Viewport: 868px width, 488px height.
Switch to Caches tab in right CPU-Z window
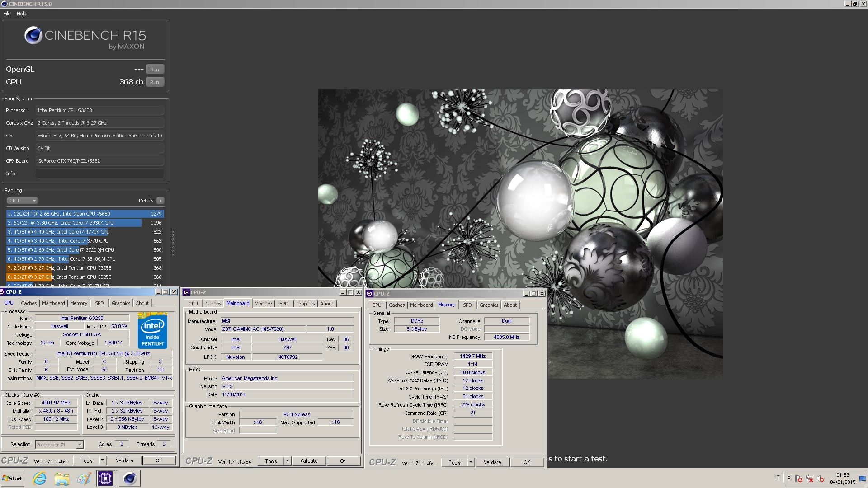click(x=396, y=305)
